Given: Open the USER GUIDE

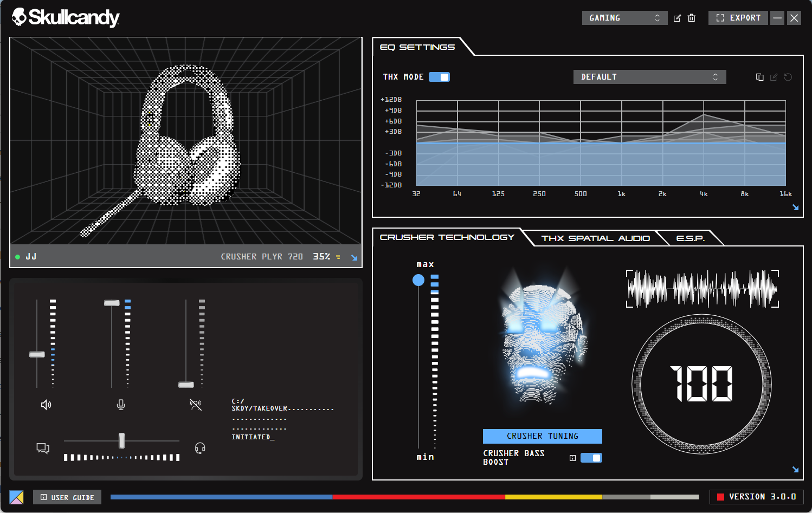Looking at the screenshot, I should click(67, 497).
